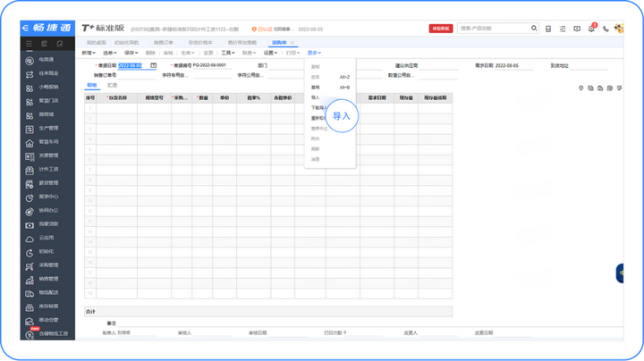Choose 导入 from the 更多 menu
644x361 pixels.
tap(316, 97)
